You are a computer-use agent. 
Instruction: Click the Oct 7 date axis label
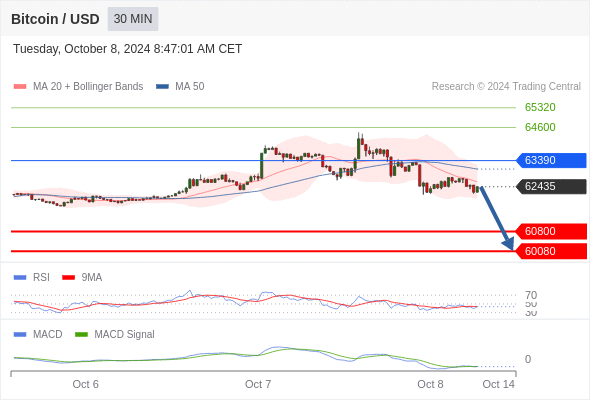(258, 384)
